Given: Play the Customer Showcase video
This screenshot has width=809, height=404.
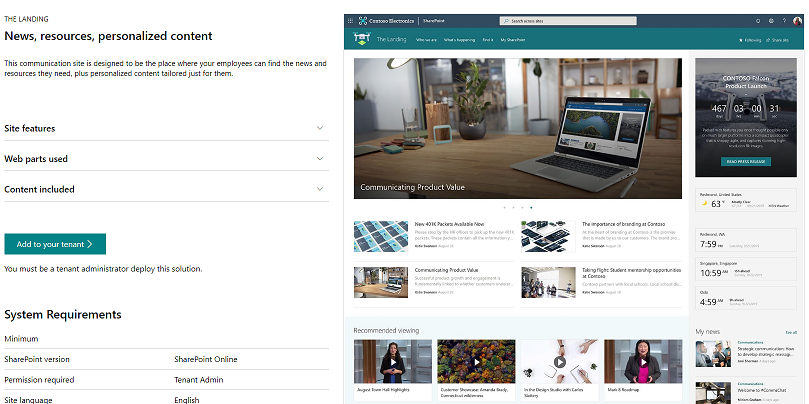Looking at the screenshot, I should tap(476, 362).
